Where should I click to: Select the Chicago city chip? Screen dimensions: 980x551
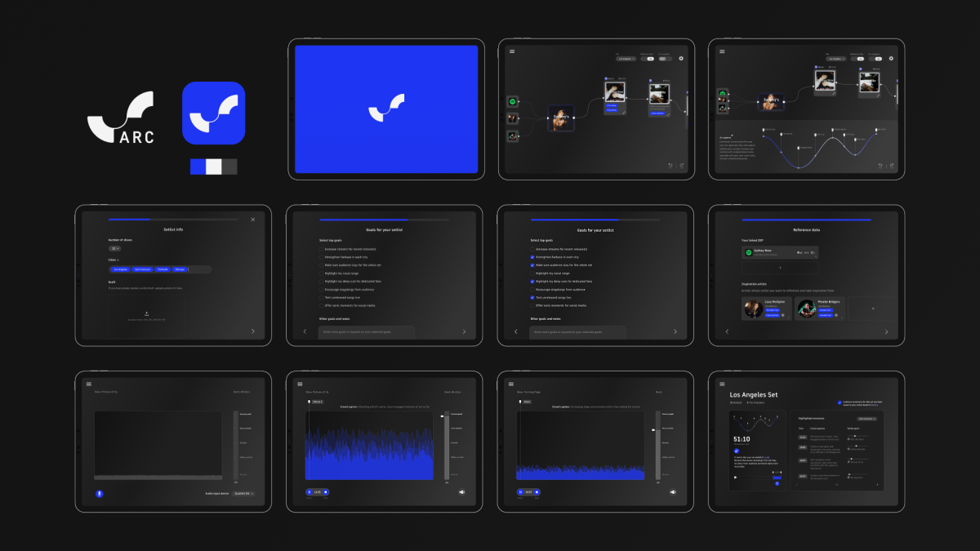click(x=180, y=269)
